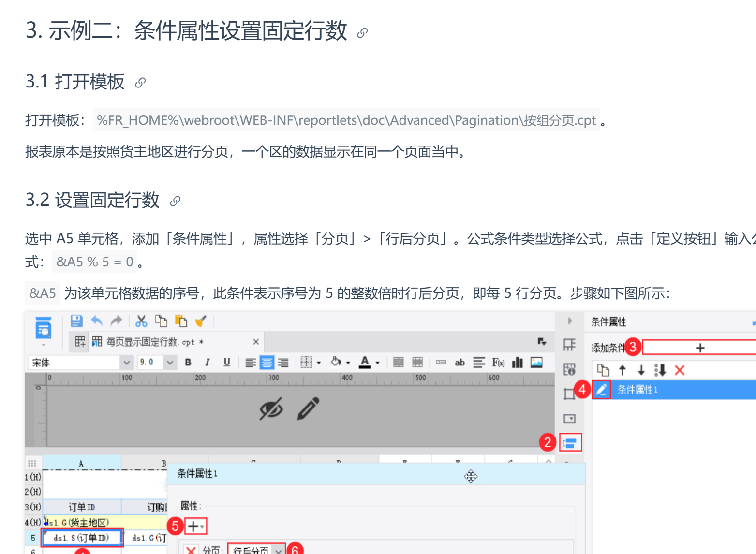Move the condition up with the up arrow
Viewport: 756px width, 554px height.
[623, 370]
